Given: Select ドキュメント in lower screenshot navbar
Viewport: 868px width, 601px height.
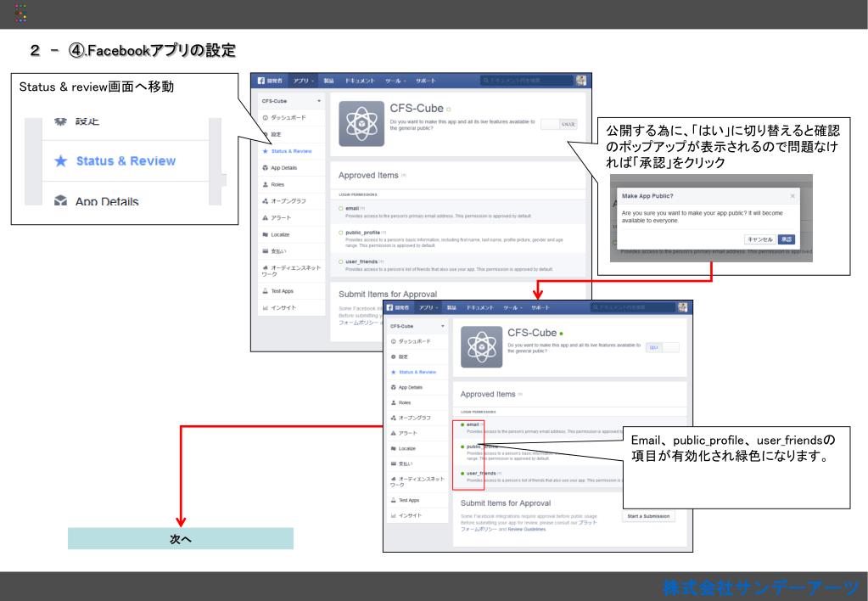Looking at the screenshot, I should [x=480, y=307].
